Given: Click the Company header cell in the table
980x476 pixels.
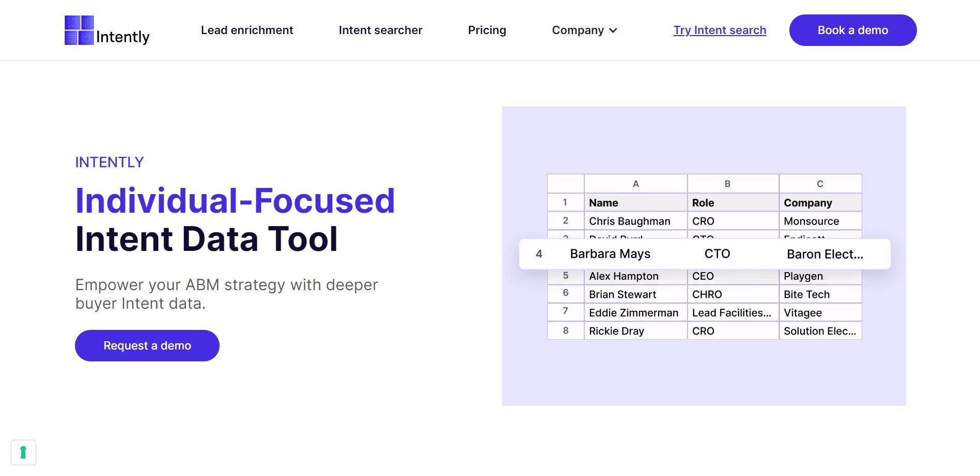Looking at the screenshot, I should 820,202.
